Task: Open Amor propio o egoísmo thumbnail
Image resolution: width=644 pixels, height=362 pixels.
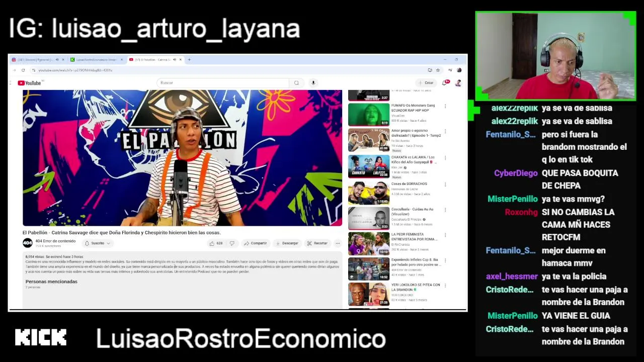Action: (369, 140)
